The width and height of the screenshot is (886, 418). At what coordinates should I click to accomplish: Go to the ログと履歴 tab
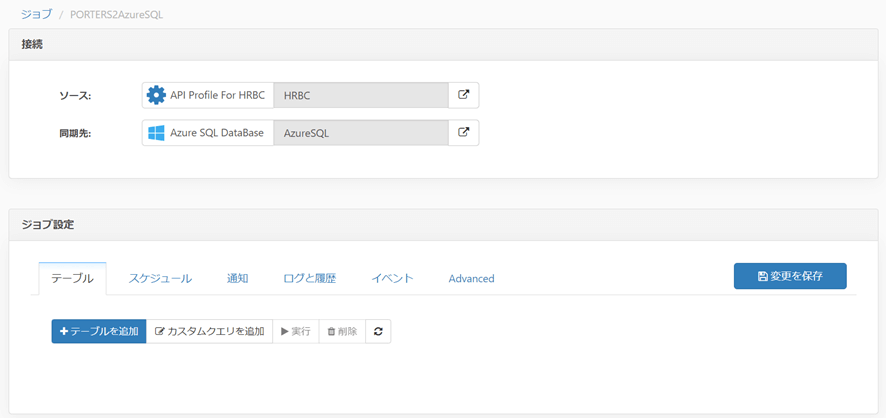pos(309,279)
